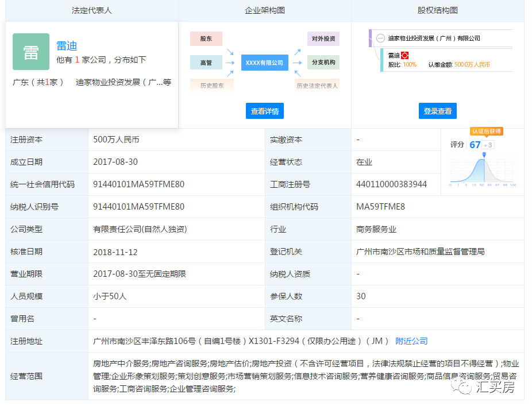Select the 股权结构图 tab header
Viewport: 532px width, 410px height.
pos(438,10)
